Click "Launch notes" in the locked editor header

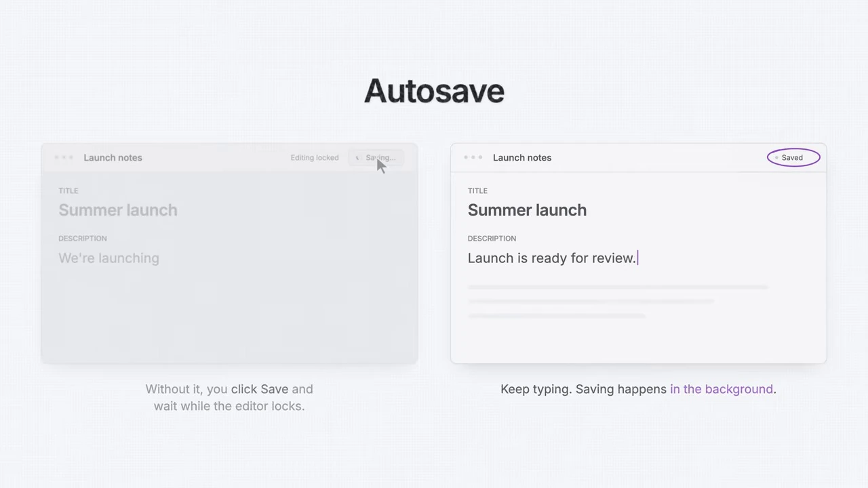coord(113,158)
